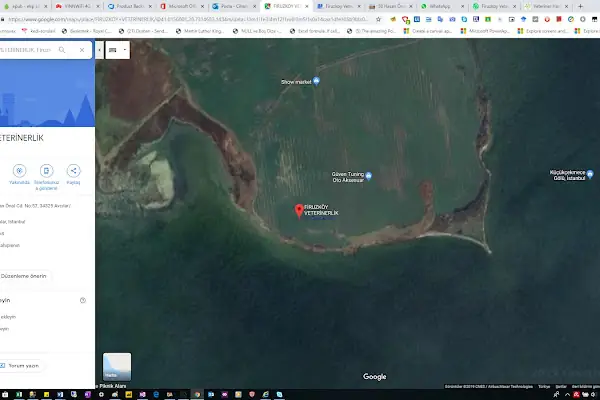Switch to the Veteriner Hal tab
The image size is (600, 400).
[545, 6]
